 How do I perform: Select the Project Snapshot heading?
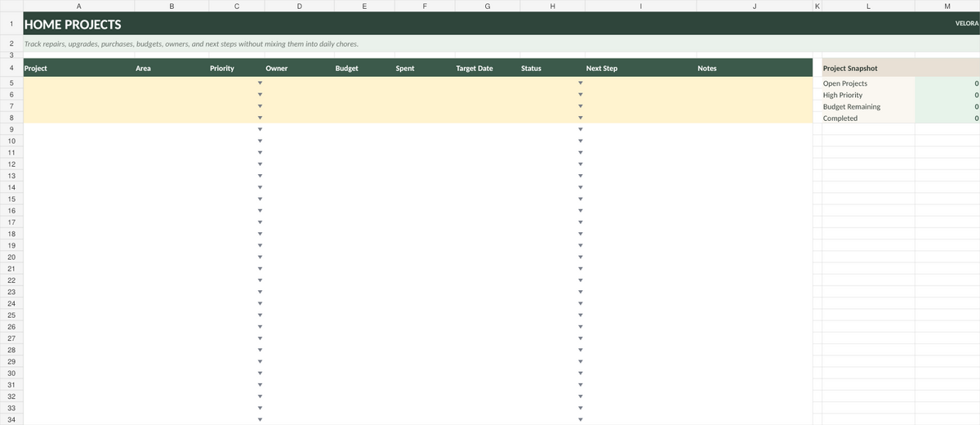point(851,69)
